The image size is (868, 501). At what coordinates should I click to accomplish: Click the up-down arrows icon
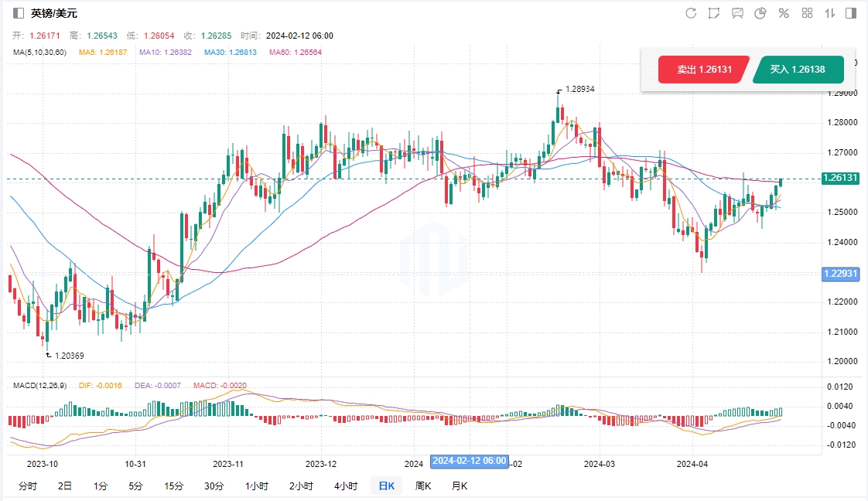tap(830, 13)
